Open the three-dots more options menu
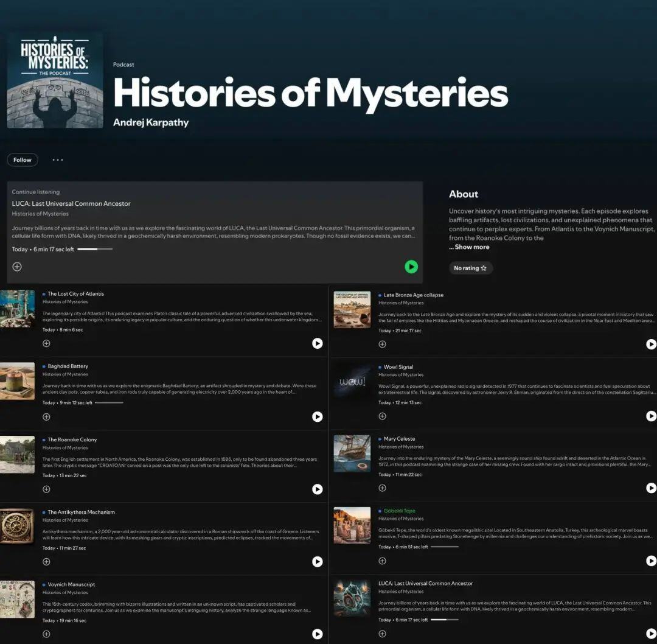The image size is (657, 644). click(x=58, y=159)
